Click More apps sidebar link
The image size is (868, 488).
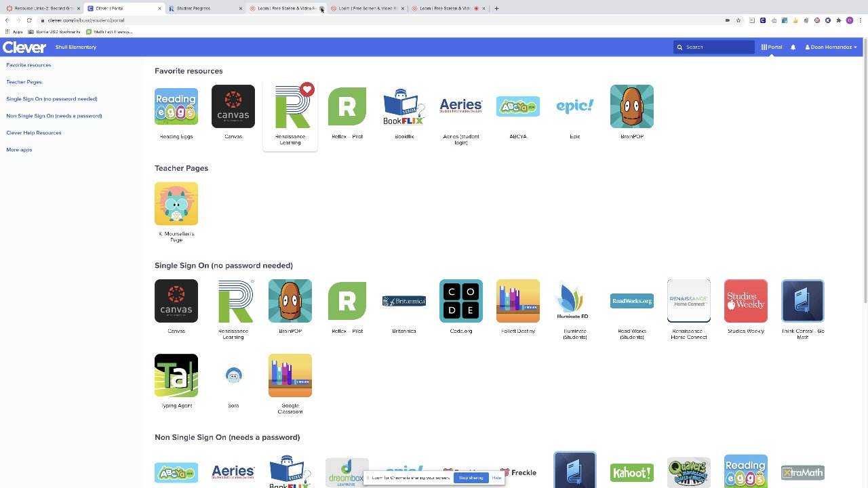[19, 150]
